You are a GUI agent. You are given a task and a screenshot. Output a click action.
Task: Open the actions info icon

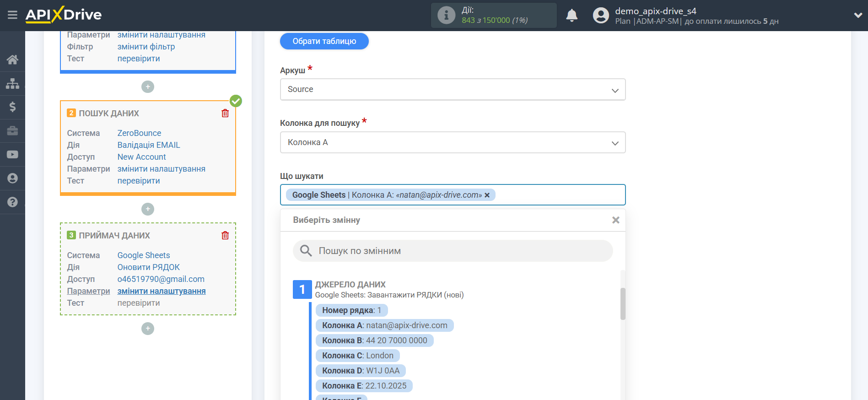(446, 15)
